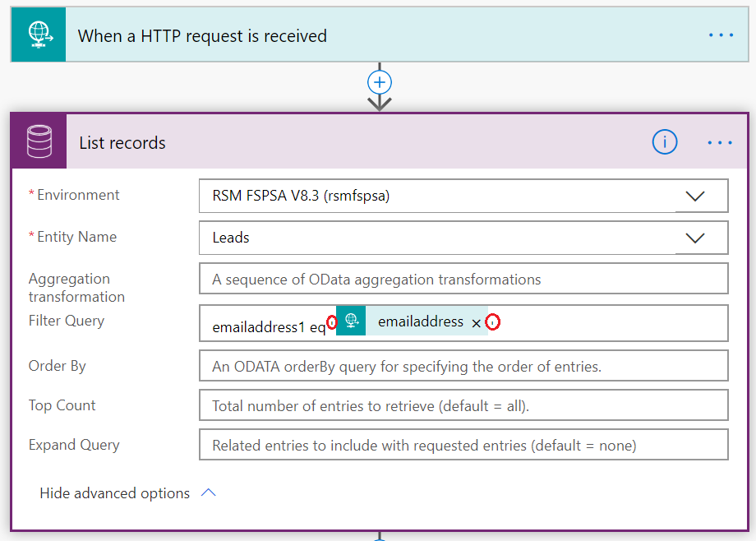Image resolution: width=756 pixels, height=541 pixels.
Task: Expand the Environment dropdown arrow
Action: [x=695, y=197]
